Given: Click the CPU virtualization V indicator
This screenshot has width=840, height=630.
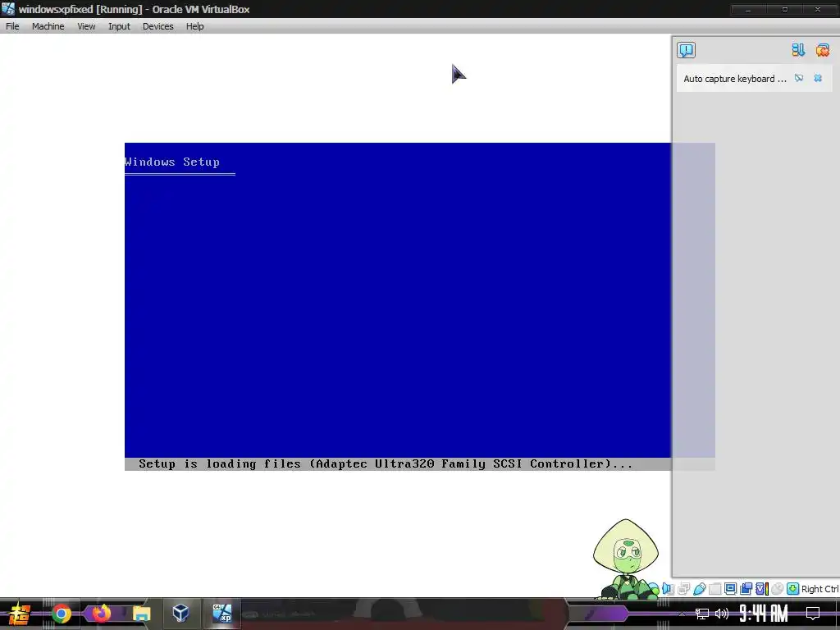Looking at the screenshot, I should (x=762, y=589).
